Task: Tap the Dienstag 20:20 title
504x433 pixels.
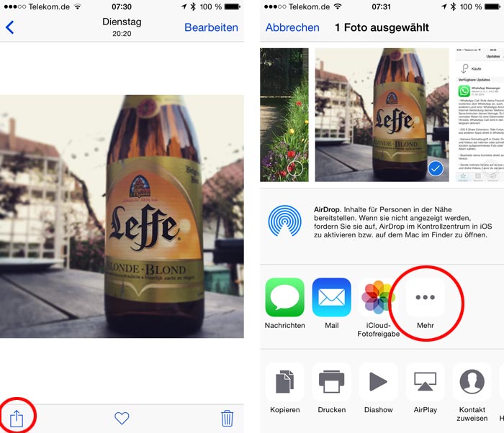Action: pos(122,27)
